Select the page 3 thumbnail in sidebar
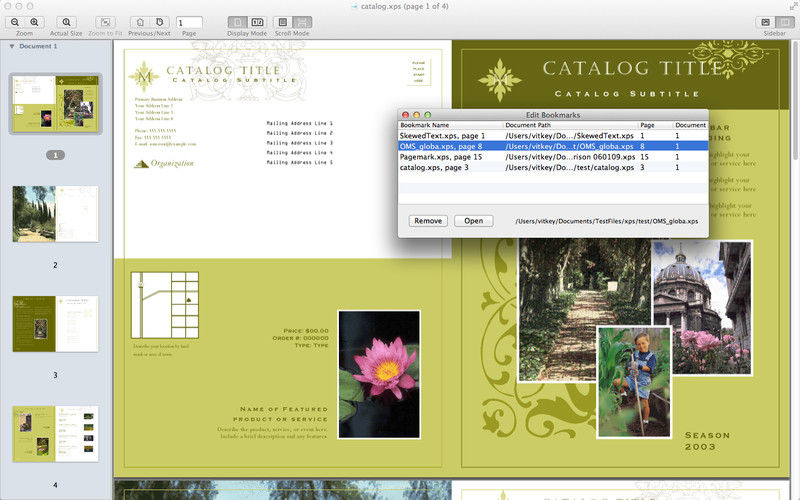The image size is (800, 500). click(x=55, y=324)
